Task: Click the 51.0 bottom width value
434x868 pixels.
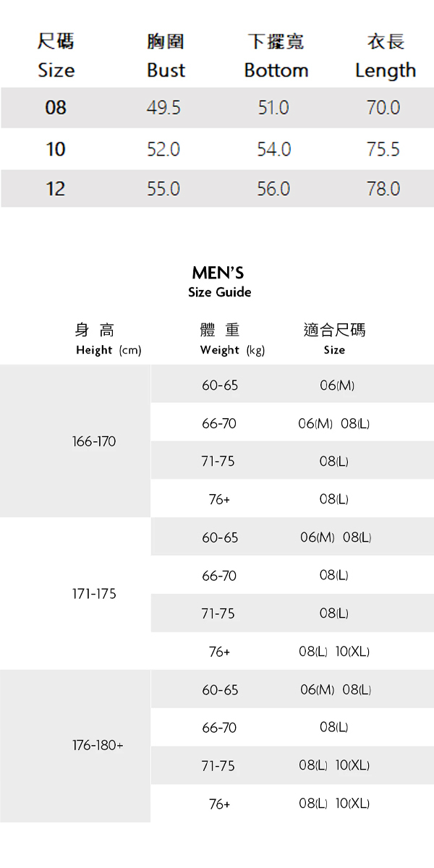Action: (273, 108)
